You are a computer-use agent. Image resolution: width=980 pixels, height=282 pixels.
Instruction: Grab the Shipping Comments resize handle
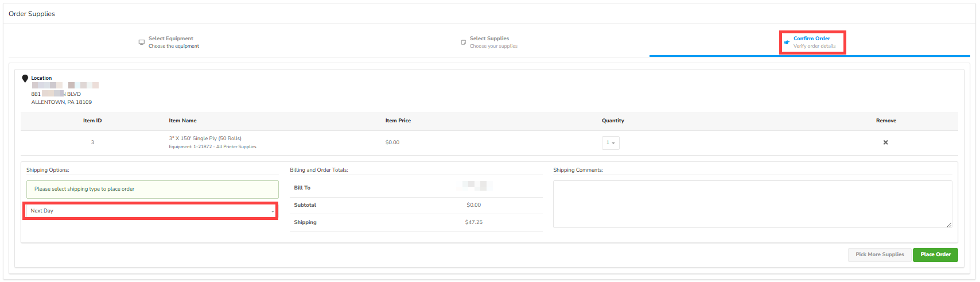949,225
